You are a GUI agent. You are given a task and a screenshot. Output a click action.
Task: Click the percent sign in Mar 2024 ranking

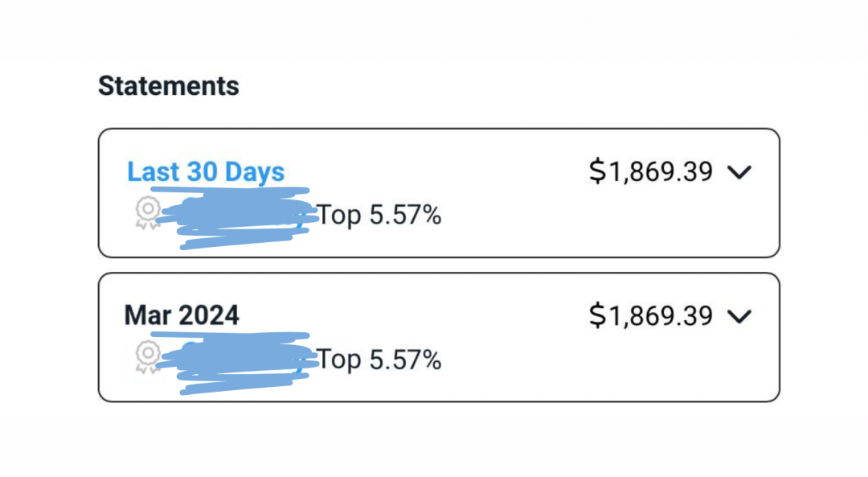(x=431, y=360)
